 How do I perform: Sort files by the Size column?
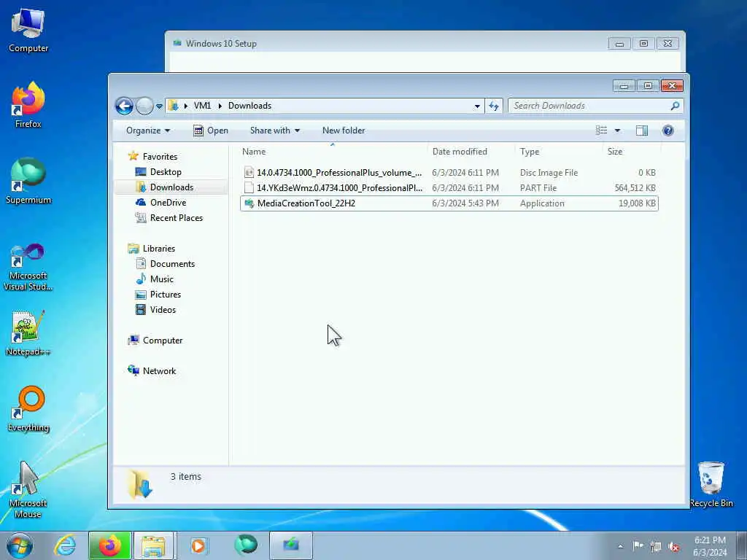tap(632, 152)
